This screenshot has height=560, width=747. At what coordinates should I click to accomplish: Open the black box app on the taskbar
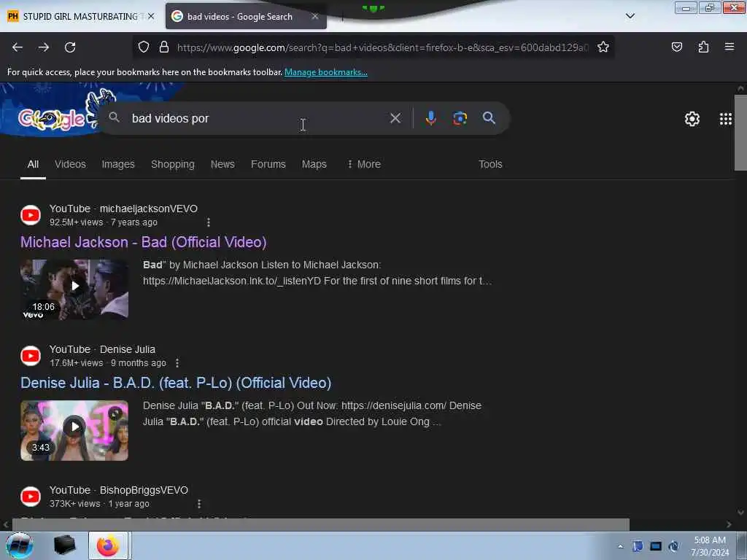(64, 545)
